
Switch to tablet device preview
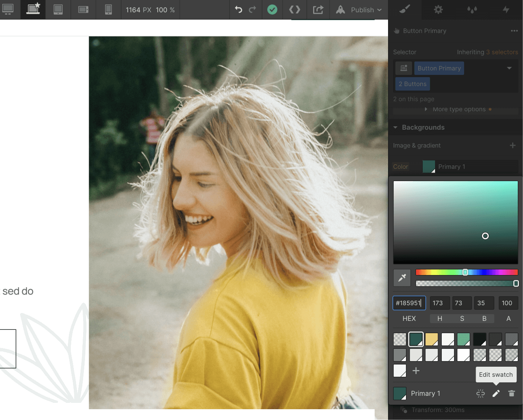coord(58,10)
